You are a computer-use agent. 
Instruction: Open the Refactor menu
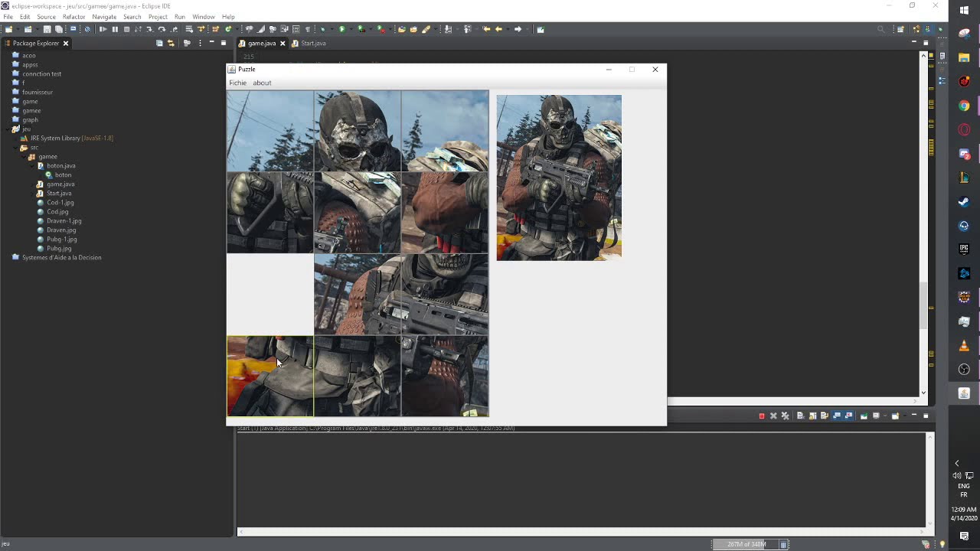tap(73, 17)
